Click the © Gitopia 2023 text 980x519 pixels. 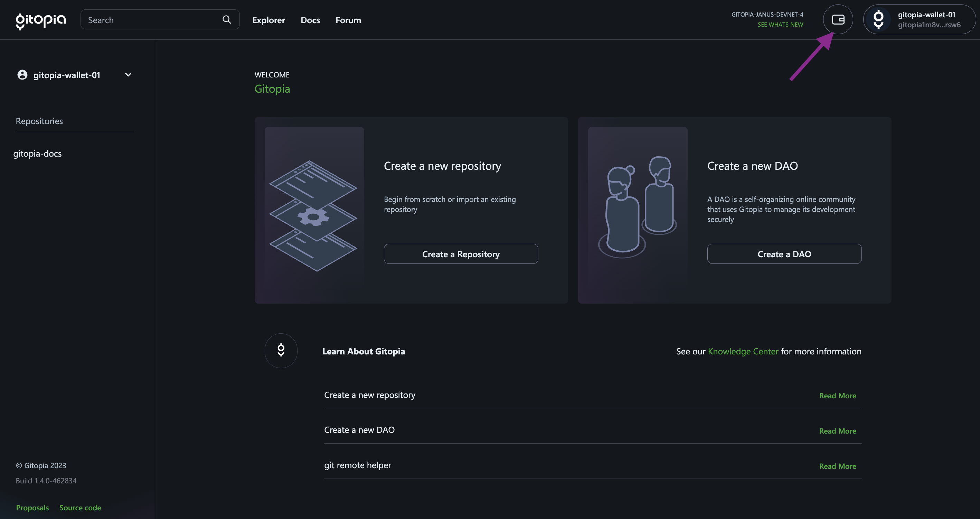click(x=41, y=465)
